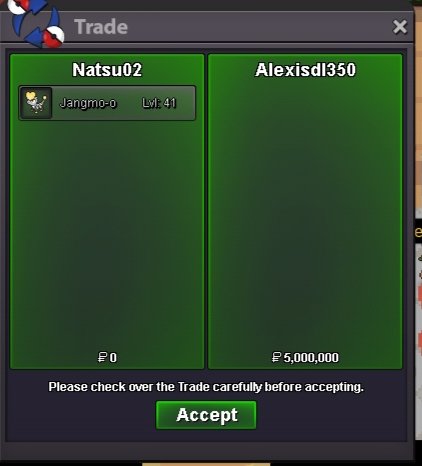Click the Jangmo-o trade slot's right end
This screenshot has height=466, width=422.
(187, 103)
